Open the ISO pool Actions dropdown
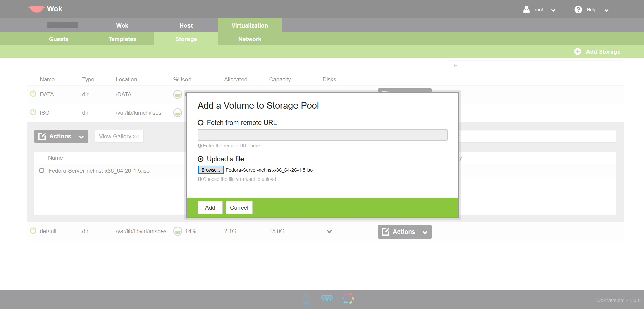The width and height of the screenshot is (644, 309). tap(61, 136)
